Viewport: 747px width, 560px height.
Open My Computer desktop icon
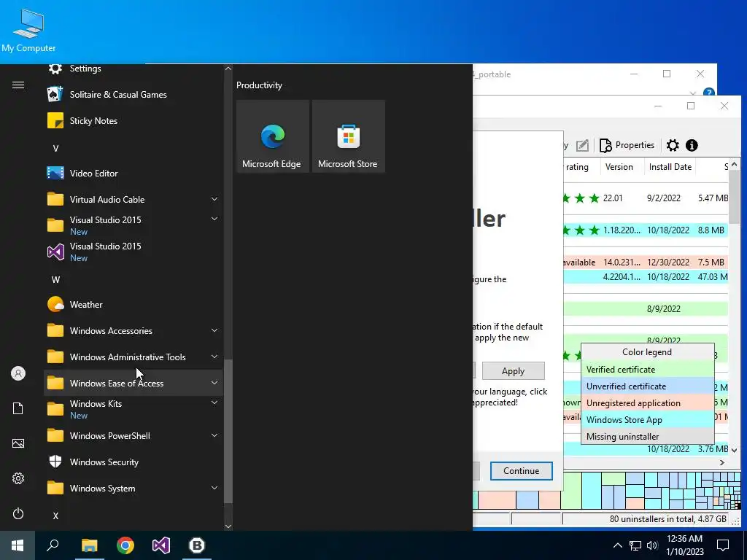pos(28,30)
